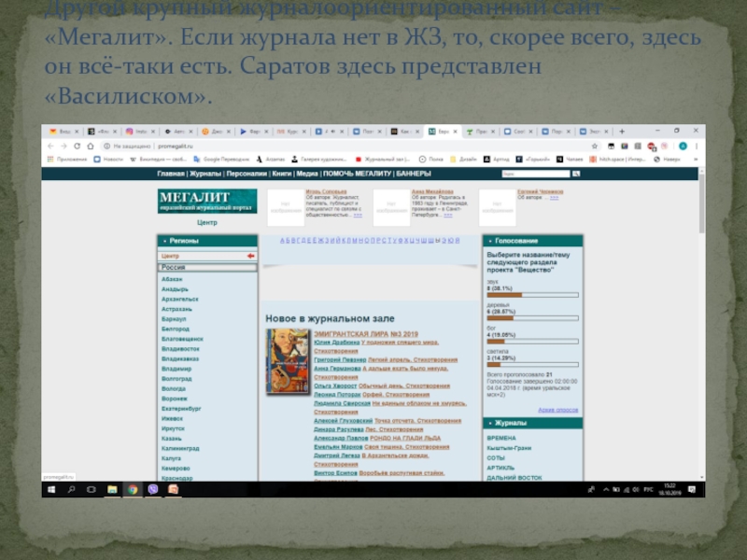This screenshot has height=560, width=747.
Task: Select the Владивосток region link
Action: [180, 349]
